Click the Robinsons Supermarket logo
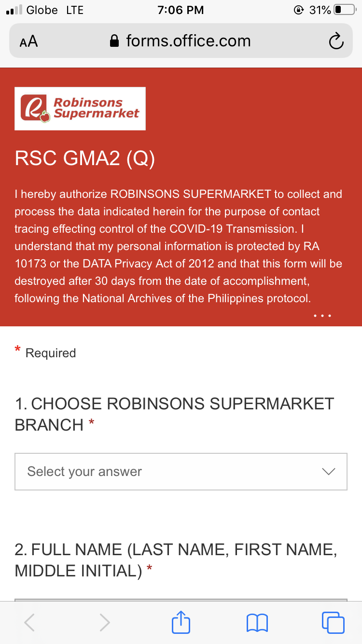Screen dimensions: 362x644 [x=80, y=109]
